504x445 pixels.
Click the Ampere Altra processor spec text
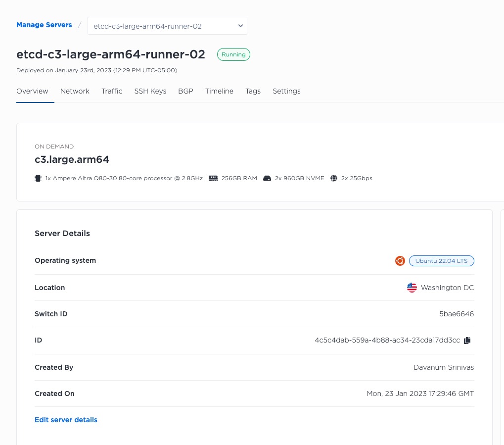tap(124, 178)
